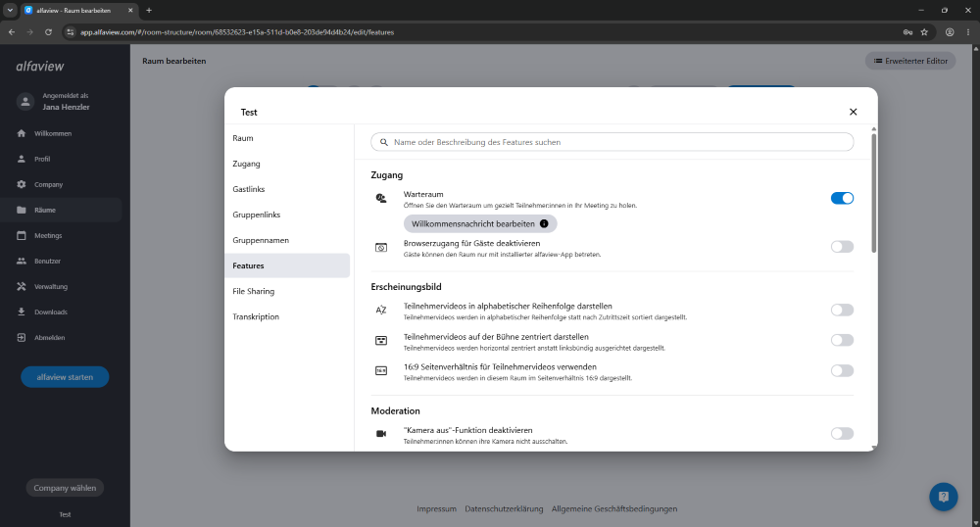
Task: Click the user avatar next to Jana Henzler
Action: (25, 101)
